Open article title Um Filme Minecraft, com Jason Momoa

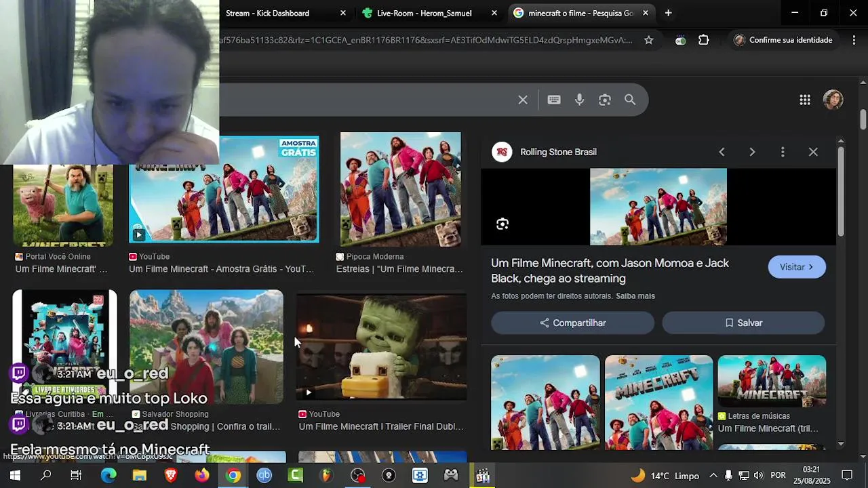(x=610, y=270)
